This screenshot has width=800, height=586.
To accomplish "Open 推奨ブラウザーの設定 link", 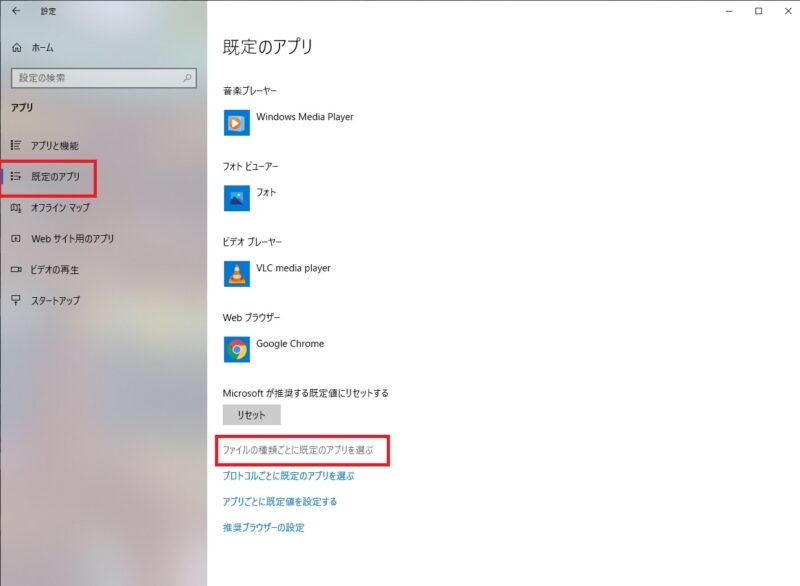I will tap(263, 527).
